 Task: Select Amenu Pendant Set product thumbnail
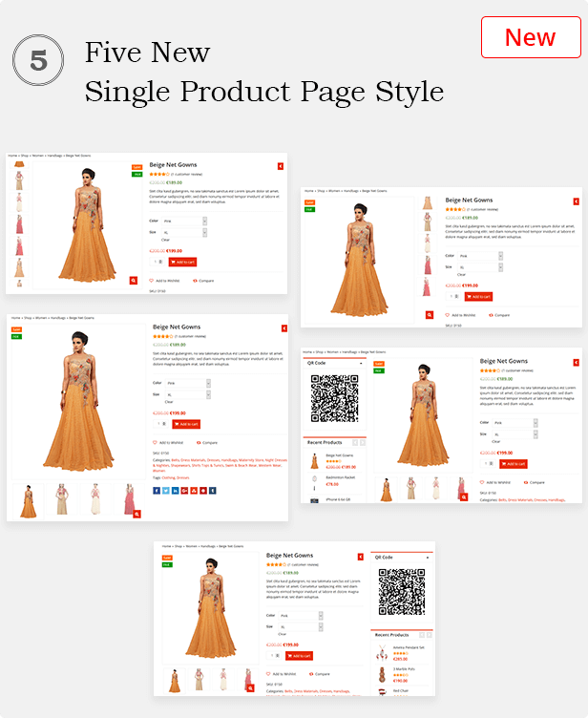pos(382,651)
